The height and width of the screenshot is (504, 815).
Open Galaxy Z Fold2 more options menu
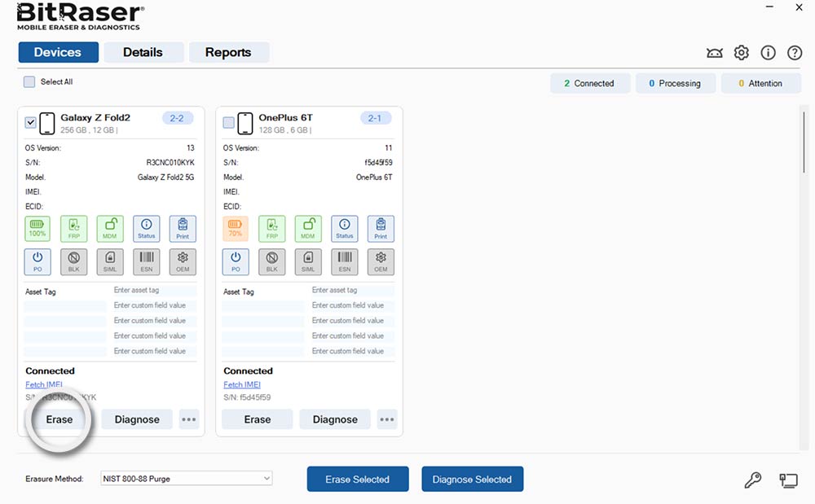point(189,419)
